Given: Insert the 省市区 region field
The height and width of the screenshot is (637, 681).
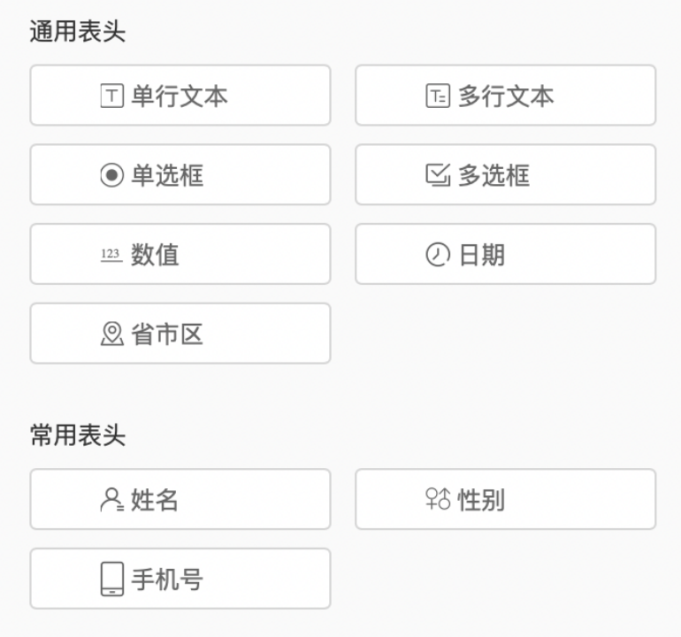Looking at the screenshot, I should coord(167,334).
